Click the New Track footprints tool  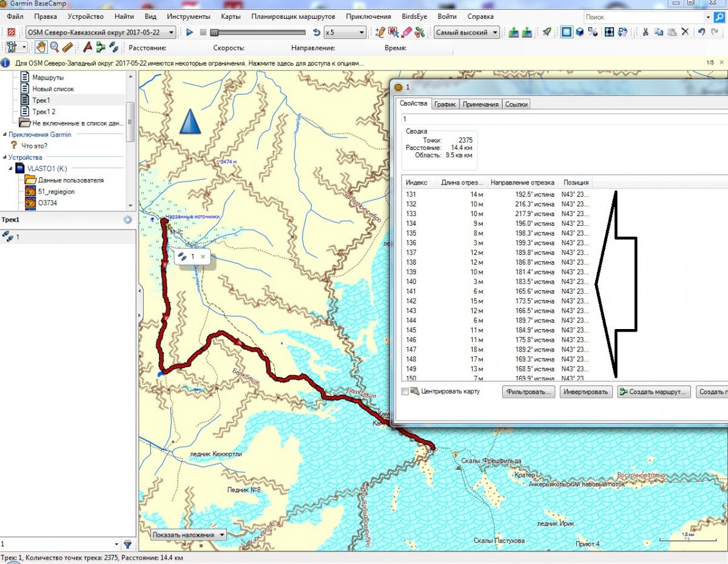pyautogui.click(x=113, y=47)
